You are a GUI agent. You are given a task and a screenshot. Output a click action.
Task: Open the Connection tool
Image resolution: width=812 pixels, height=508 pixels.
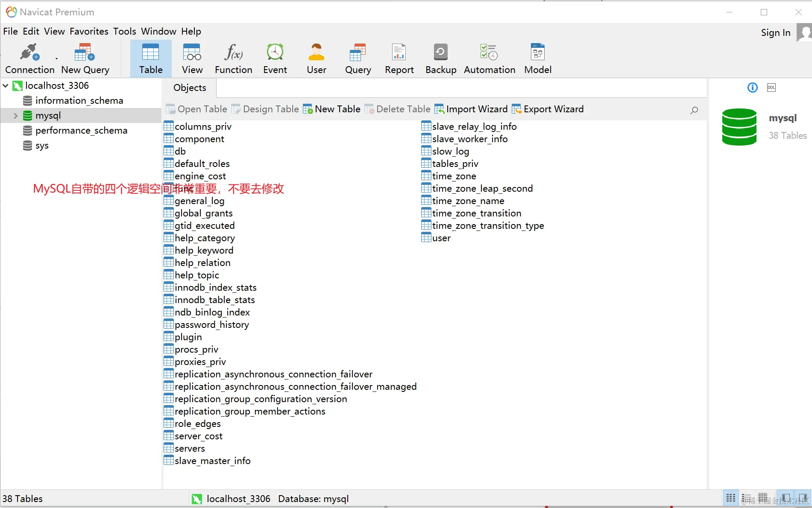pos(29,58)
